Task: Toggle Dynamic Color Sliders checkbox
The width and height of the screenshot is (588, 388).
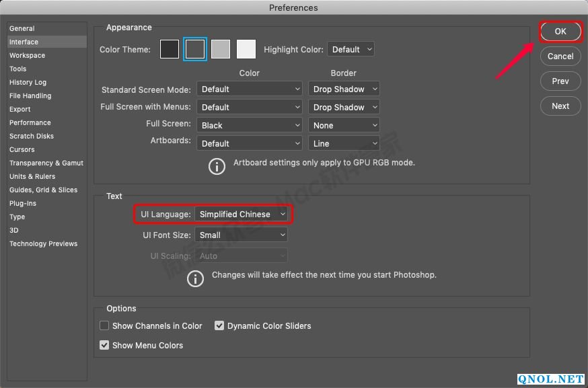Action: 219,325
